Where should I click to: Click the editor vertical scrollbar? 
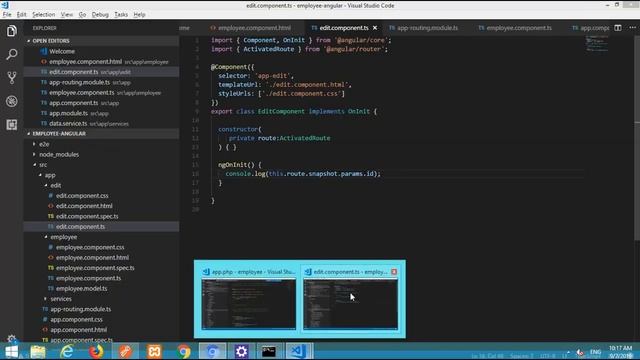pyautogui.click(x=637, y=139)
